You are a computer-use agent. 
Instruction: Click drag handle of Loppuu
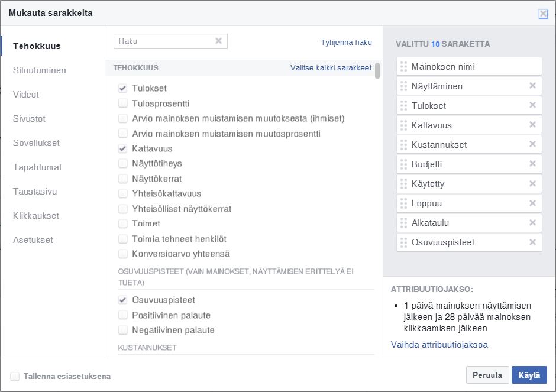[403, 203]
